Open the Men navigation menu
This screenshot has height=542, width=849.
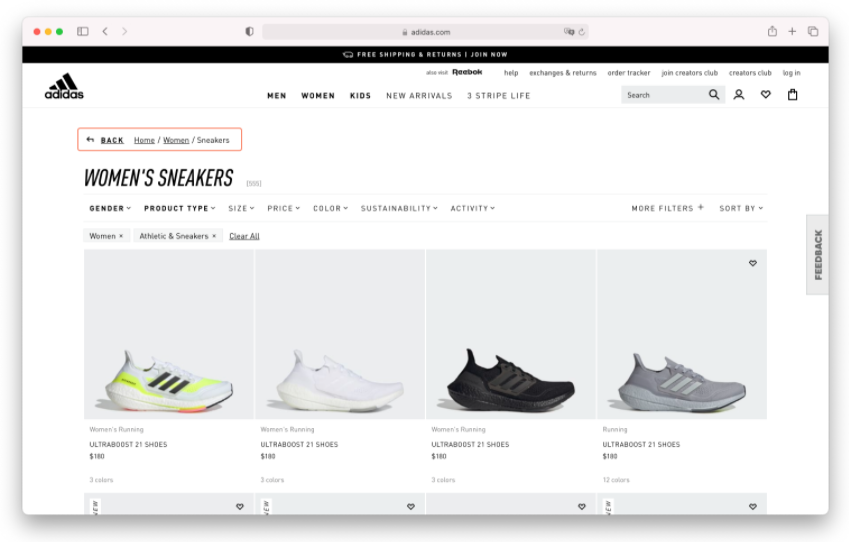[277, 96]
